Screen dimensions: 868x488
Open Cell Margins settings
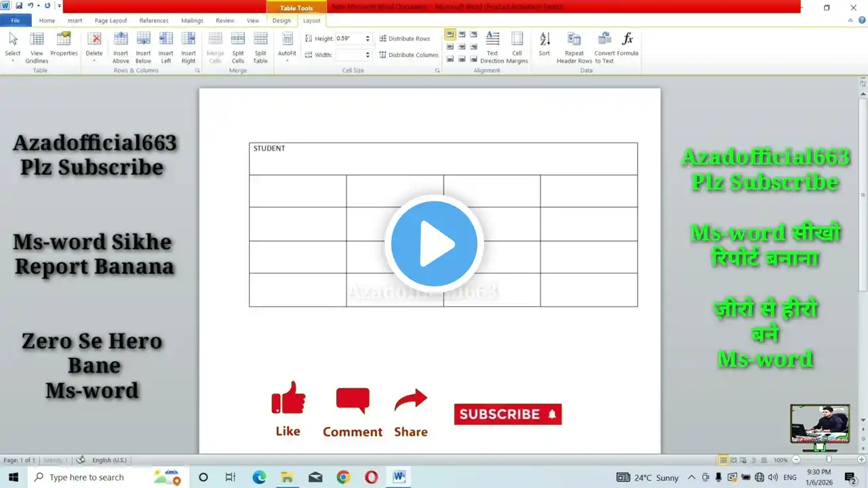tap(517, 47)
